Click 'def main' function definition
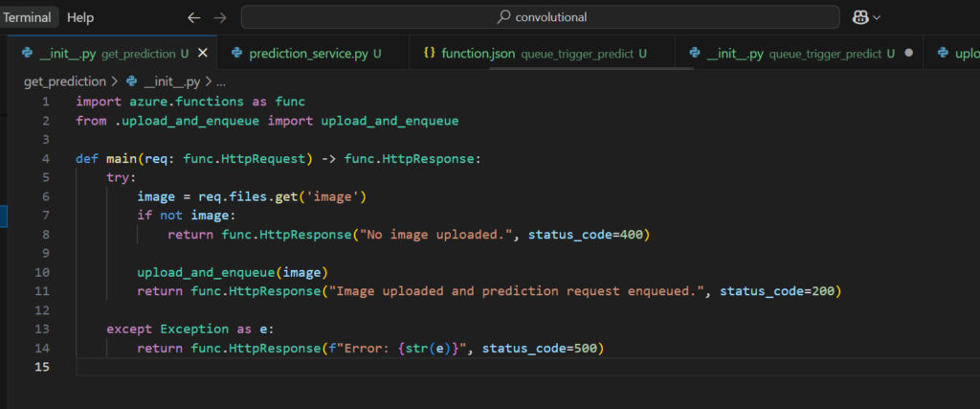The image size is (980, 409). (278, 158)
